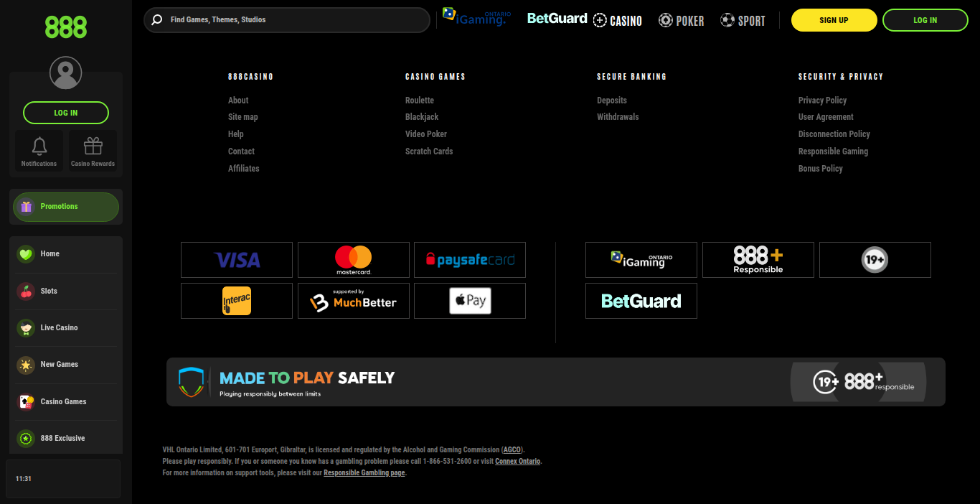Screen dimensions: 980x504
Task: Click the Visa payment logo
Action: pos(237,260)
